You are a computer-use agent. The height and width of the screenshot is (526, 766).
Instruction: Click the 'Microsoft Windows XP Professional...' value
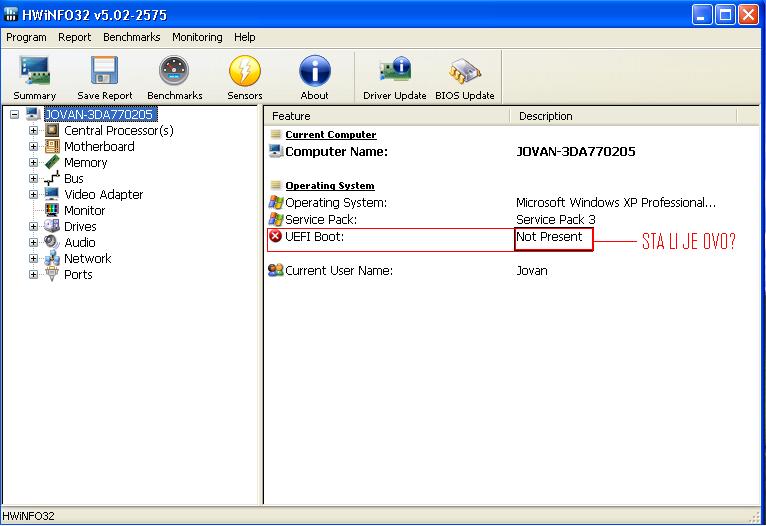pos(616,202)
